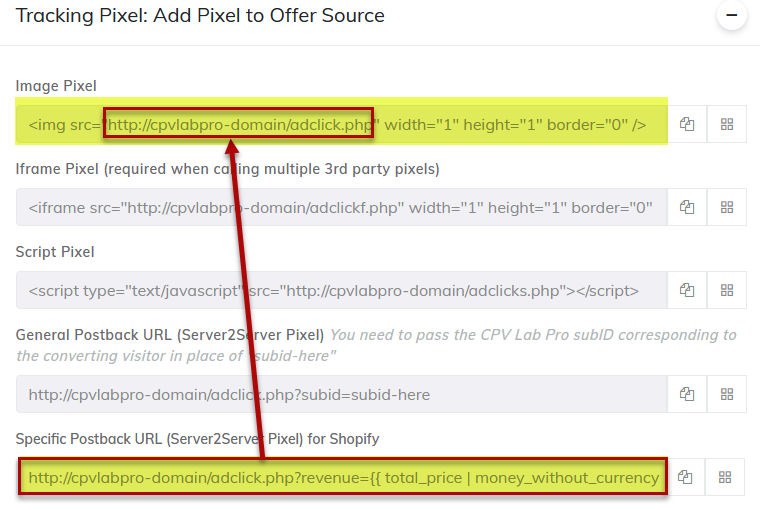Copy the Specific Postback URL for Shopify
Image resolution: width=760 pixels, height=510 pixels.
coord(685,477)
